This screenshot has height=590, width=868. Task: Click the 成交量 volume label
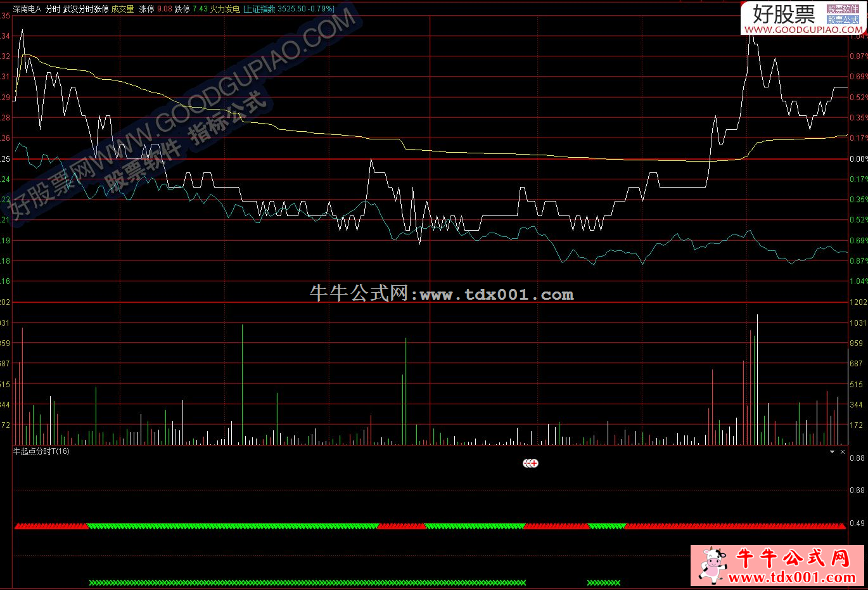point(123,10)
